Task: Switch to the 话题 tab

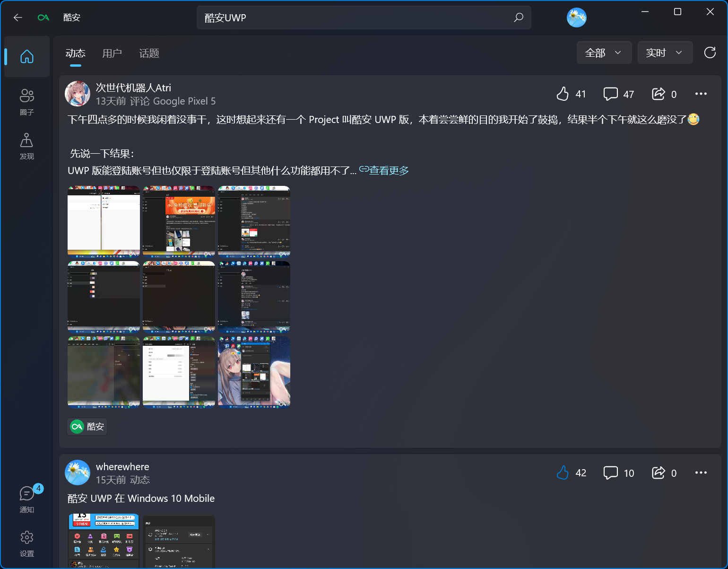Action: point(149,53)
